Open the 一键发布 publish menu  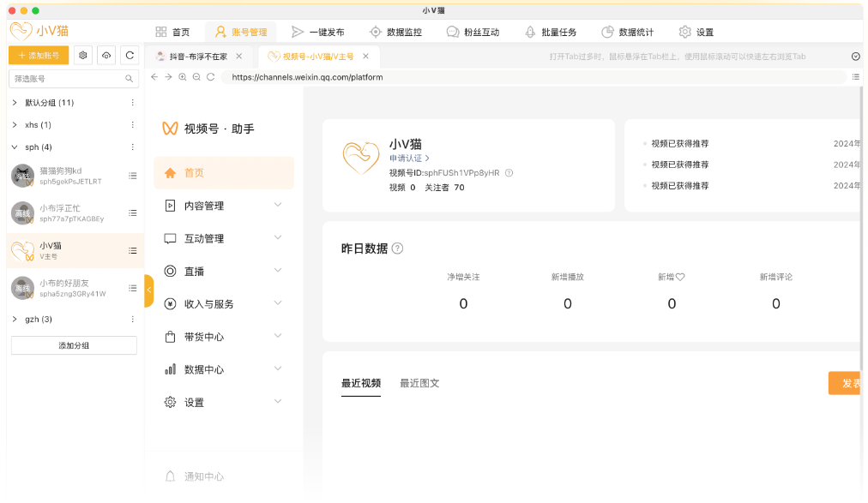[x=317, y=32]
